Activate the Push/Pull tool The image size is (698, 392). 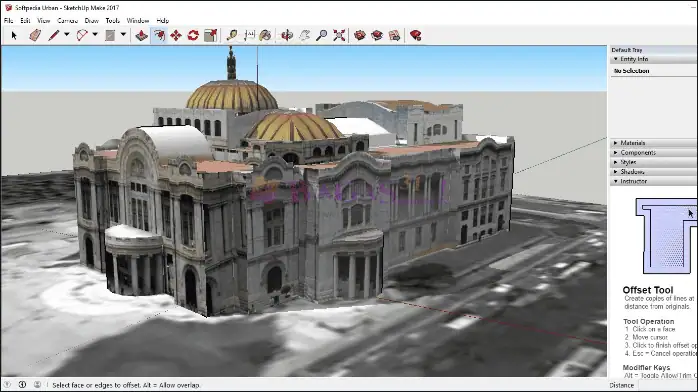click(142, 35)
